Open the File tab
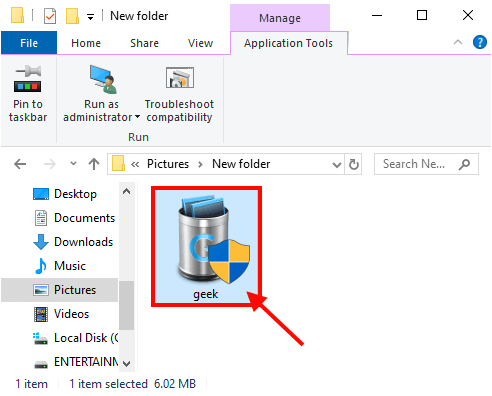Screen dimensions: 492x396 [x=29, y=43]
